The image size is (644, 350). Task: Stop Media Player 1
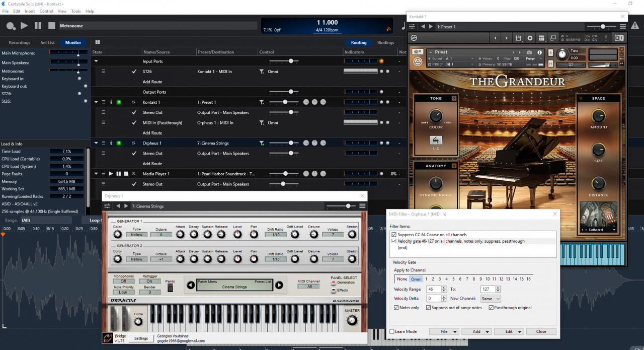click(x=126, y=174)
